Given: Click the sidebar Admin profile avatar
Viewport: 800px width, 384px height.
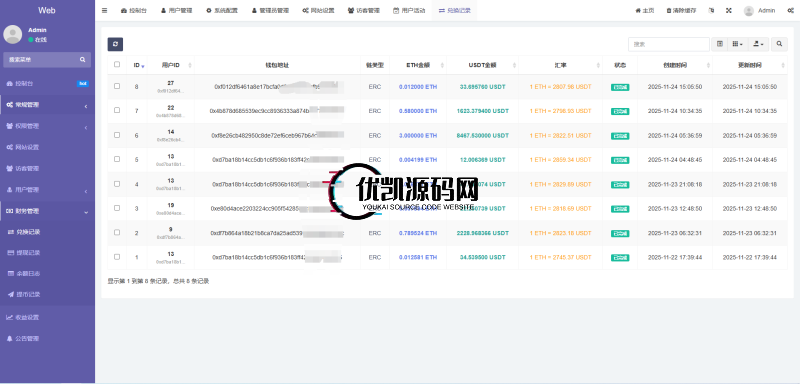Looking at the screenshot, I should pyautogui.click(x=13, y=34).
